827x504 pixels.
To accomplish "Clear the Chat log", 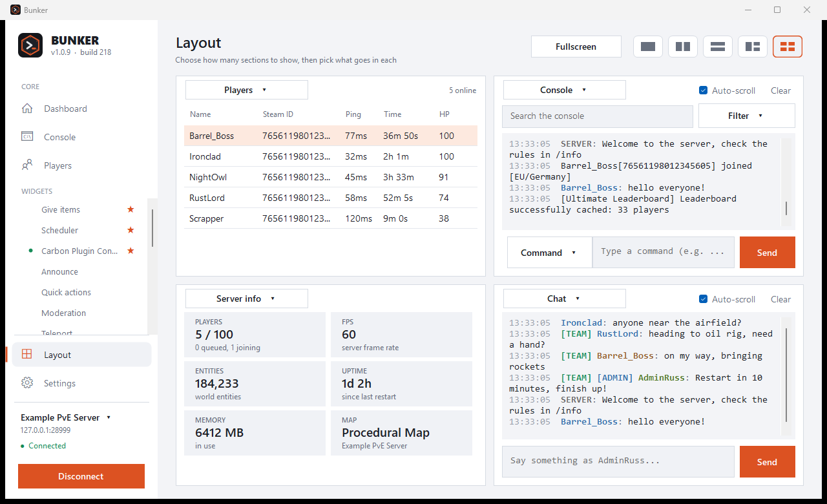I will [780, 299].
